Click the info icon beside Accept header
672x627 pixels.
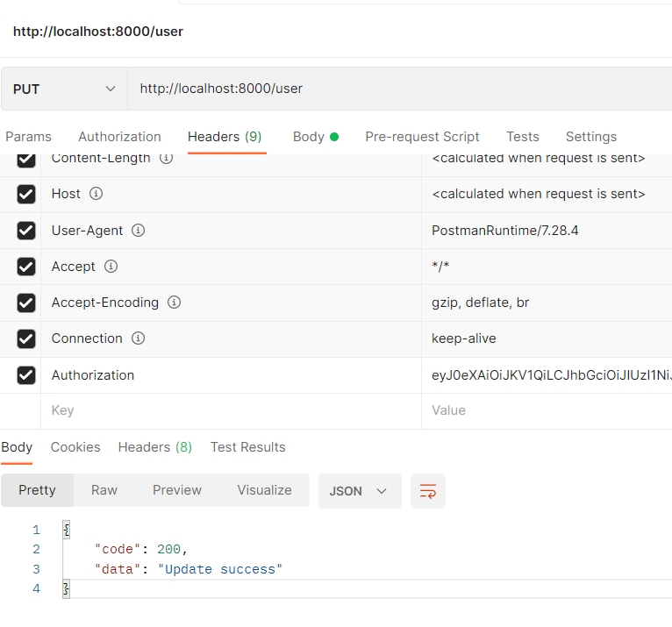point(111,267)
